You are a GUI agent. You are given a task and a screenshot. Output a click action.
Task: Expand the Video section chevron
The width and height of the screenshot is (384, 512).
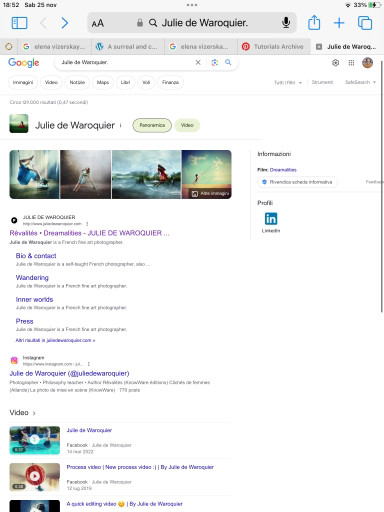pos(34,413)
